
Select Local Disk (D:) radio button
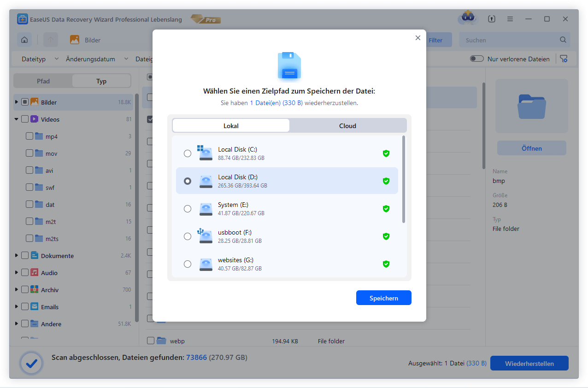tap(187, 181)
